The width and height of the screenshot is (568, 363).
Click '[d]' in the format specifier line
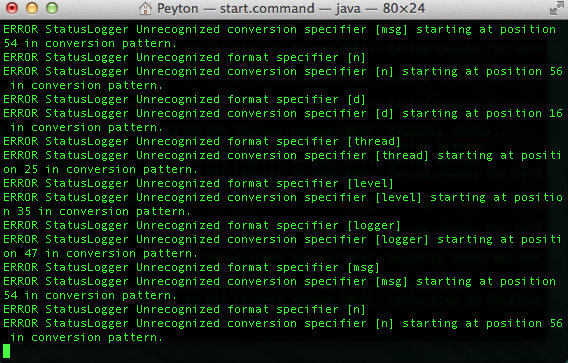point(356,99)
